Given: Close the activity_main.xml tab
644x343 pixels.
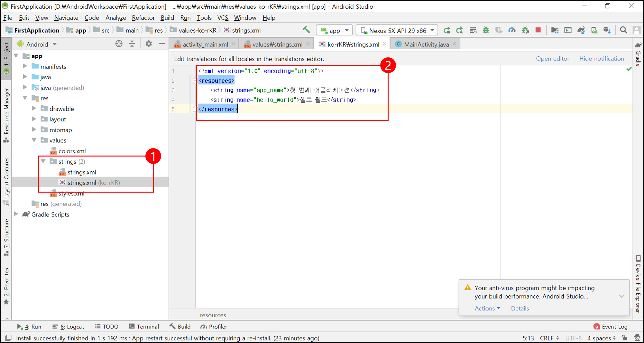Looking at the screenshot, I should [x=233, y=44].
